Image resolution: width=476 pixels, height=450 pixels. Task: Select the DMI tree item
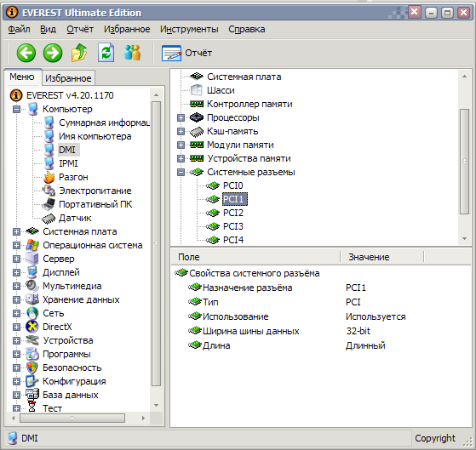[67, 150]
